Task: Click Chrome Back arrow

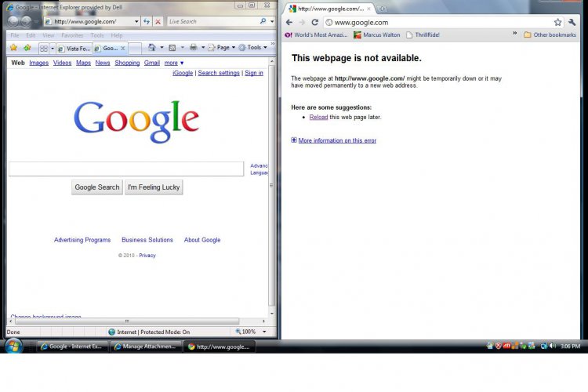Action: [289, 22]
